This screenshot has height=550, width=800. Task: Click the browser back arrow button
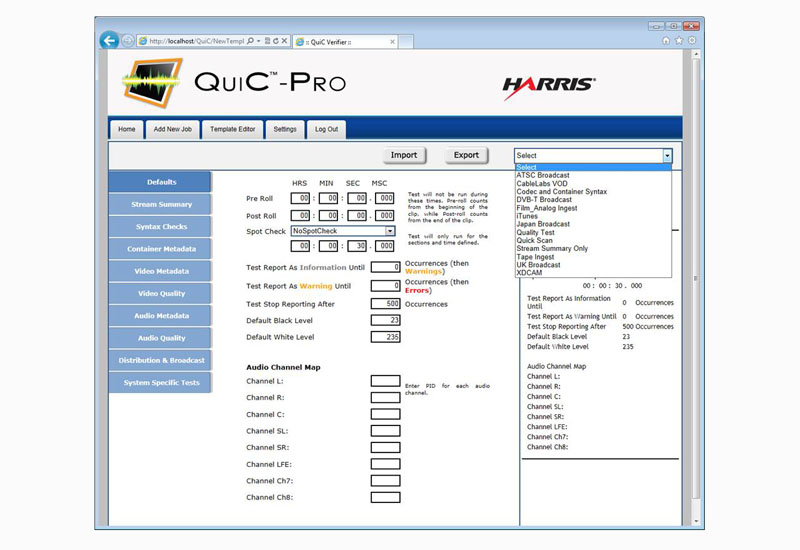coord(109,40)
